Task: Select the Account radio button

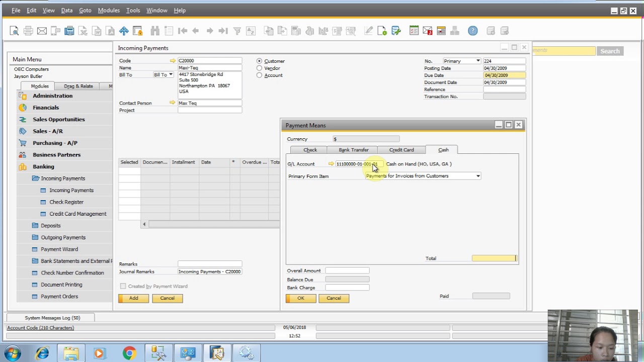Action: (x=259, y=75)
